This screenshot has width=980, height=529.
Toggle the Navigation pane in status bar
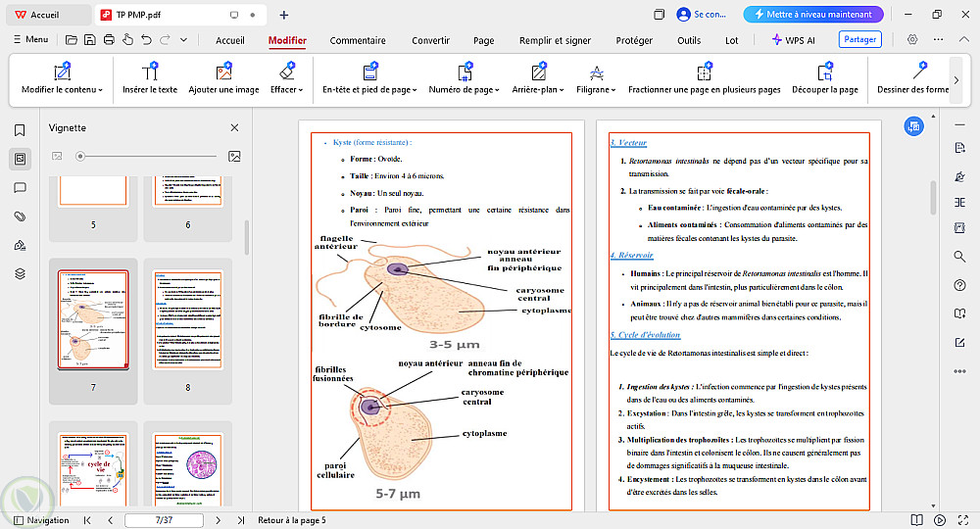pos(40,520)
